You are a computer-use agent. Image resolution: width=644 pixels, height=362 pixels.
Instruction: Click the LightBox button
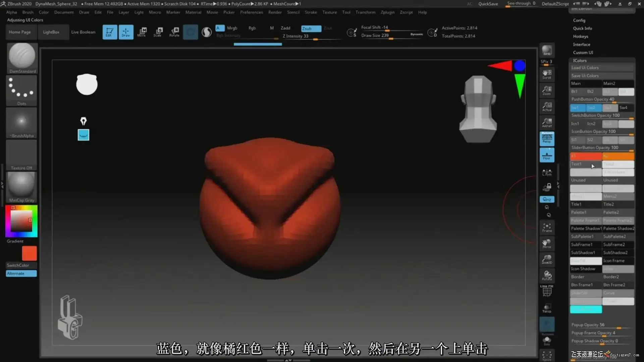coord(51,32)
